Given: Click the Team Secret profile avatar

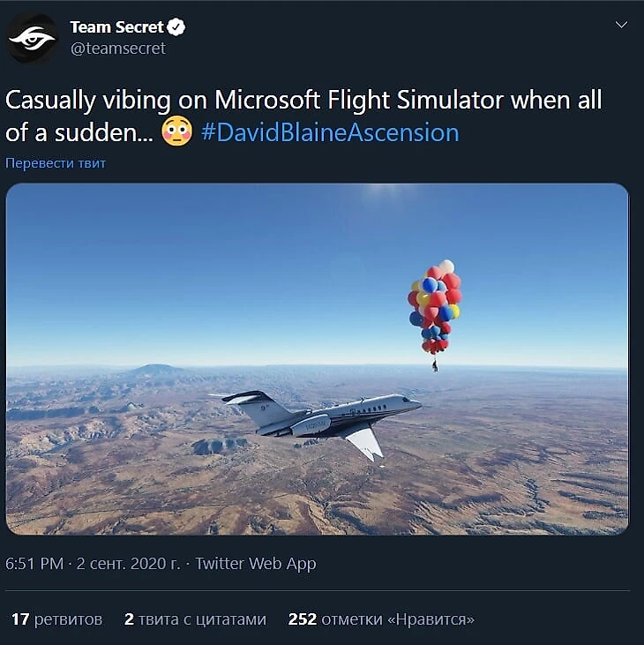Looking at the screenshot, I should coord(33,38).
